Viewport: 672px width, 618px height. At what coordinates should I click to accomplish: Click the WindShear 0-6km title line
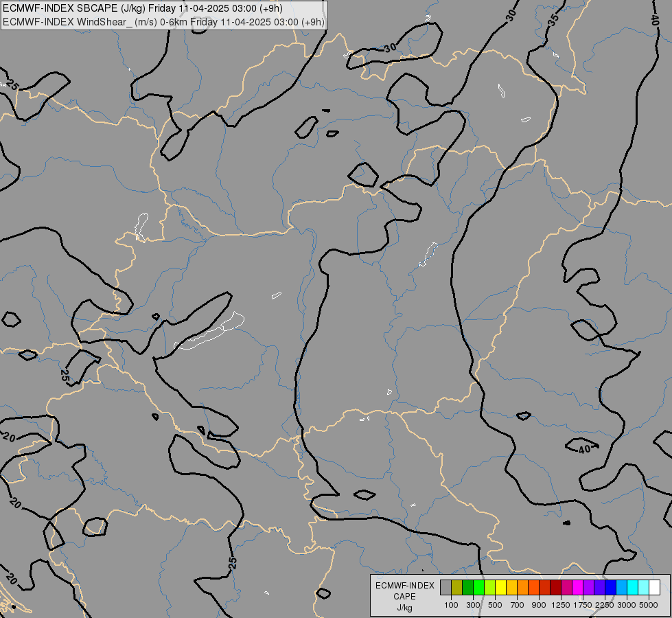[164, 22]
